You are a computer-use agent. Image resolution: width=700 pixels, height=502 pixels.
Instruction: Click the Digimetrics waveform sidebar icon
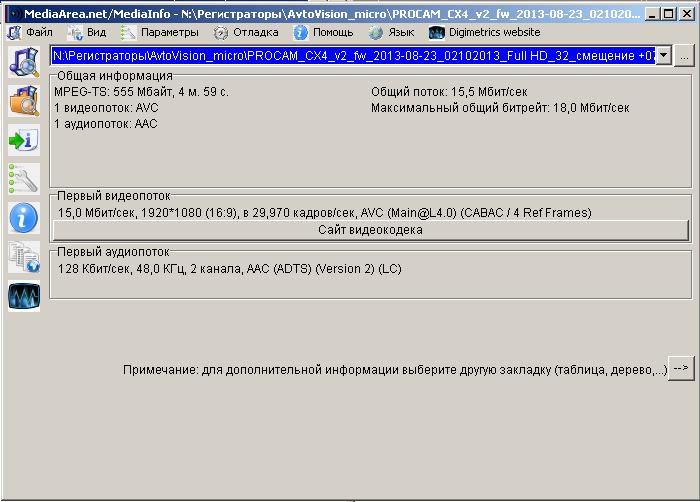[23, 296]
